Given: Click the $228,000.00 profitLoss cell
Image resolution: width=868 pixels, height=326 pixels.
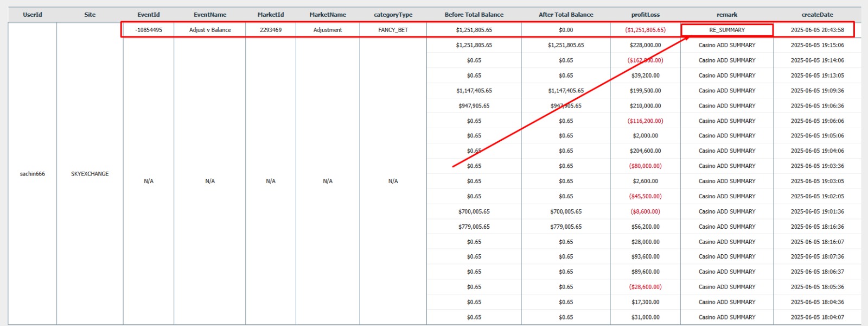Looking at the screenshot, I should [645, 45].
